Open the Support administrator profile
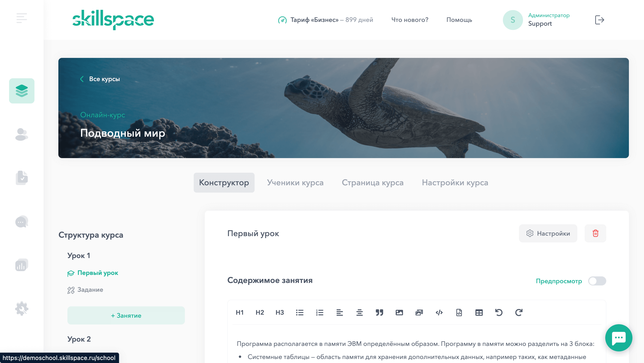 (549, 20)
